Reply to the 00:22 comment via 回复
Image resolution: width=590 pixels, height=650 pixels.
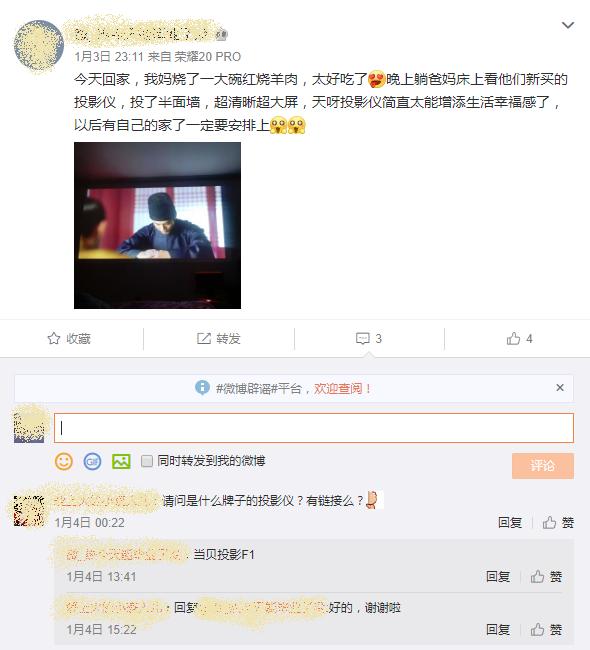(x=510, y=522)
